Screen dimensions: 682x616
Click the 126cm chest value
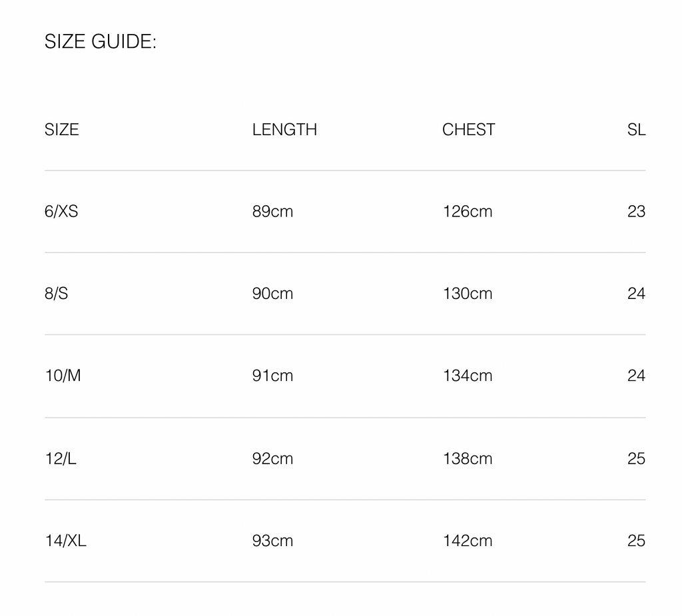click(468, 211)
